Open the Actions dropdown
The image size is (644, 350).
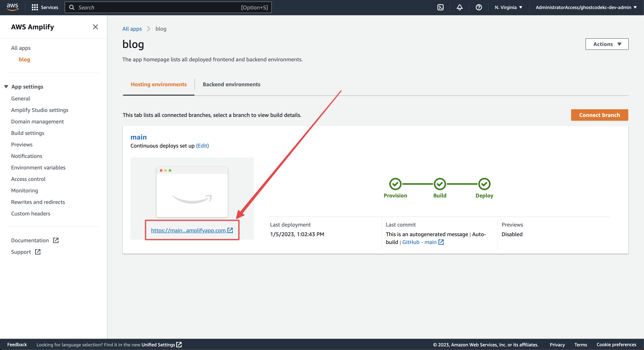[607, 44]
